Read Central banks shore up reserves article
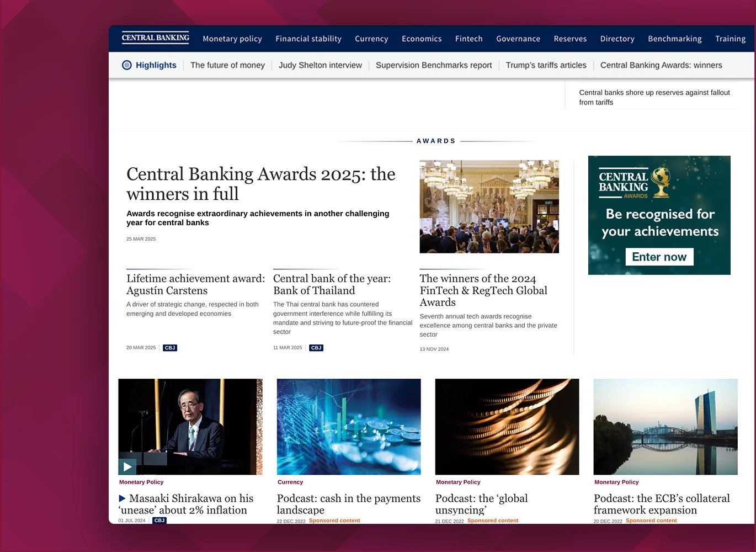The width and height of the screenshot is (756, 552). coord(654,97)
